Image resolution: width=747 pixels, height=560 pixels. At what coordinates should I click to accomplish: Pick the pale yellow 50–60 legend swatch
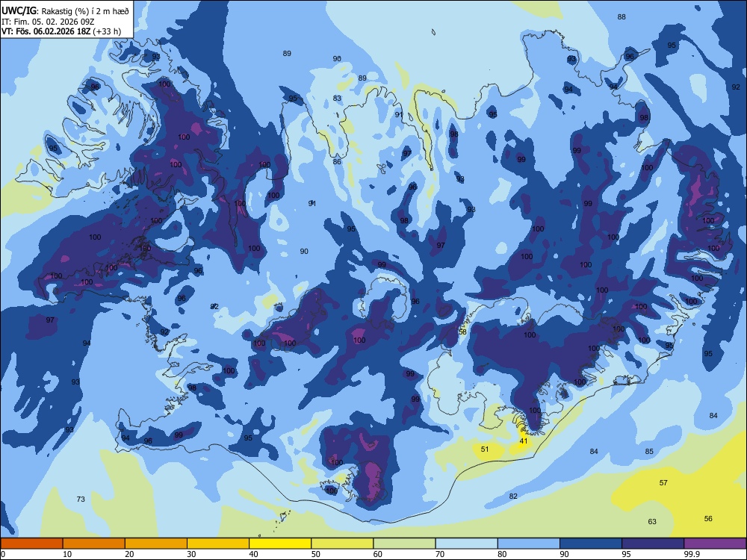tap(342, 544)
